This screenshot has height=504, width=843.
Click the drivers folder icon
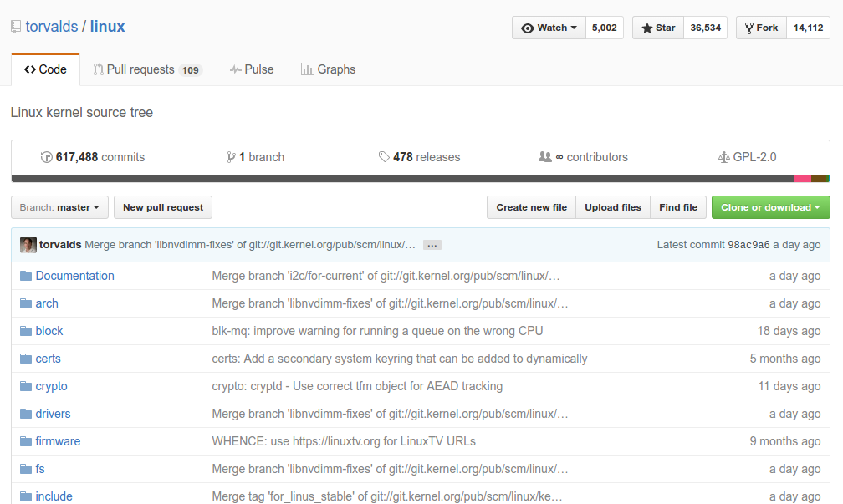pos(26,414)
